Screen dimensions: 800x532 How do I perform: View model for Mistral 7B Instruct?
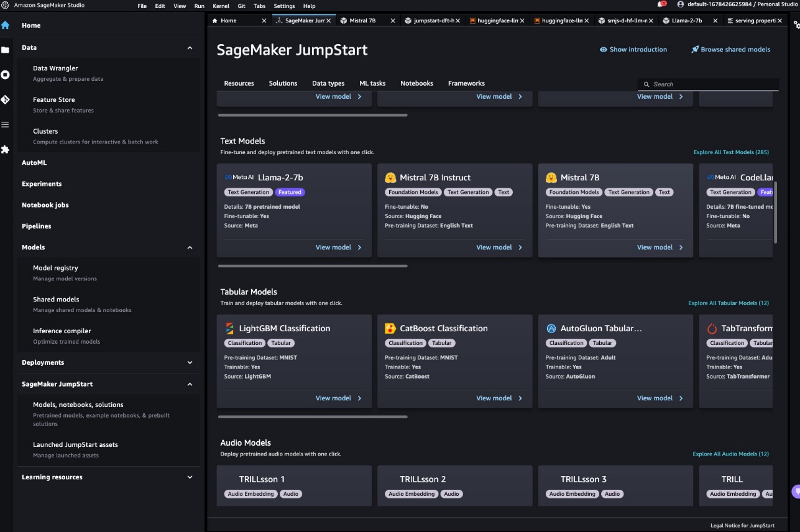[500, 247]
